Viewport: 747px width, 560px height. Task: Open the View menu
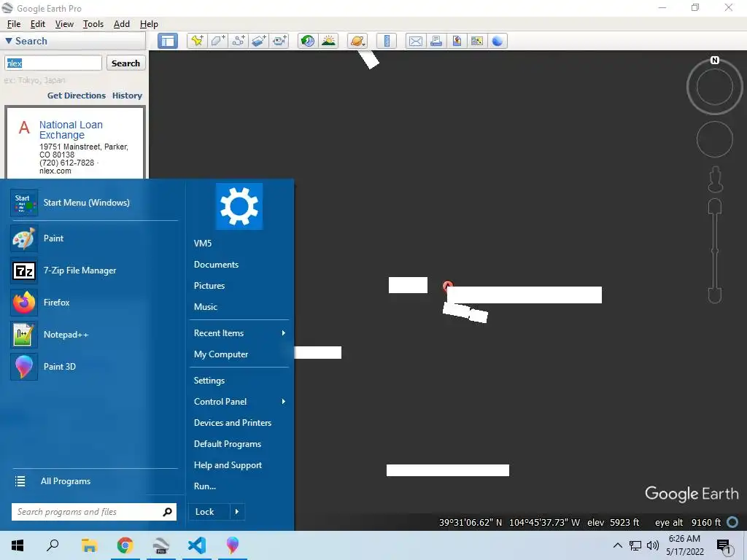(x=64, y=24)
